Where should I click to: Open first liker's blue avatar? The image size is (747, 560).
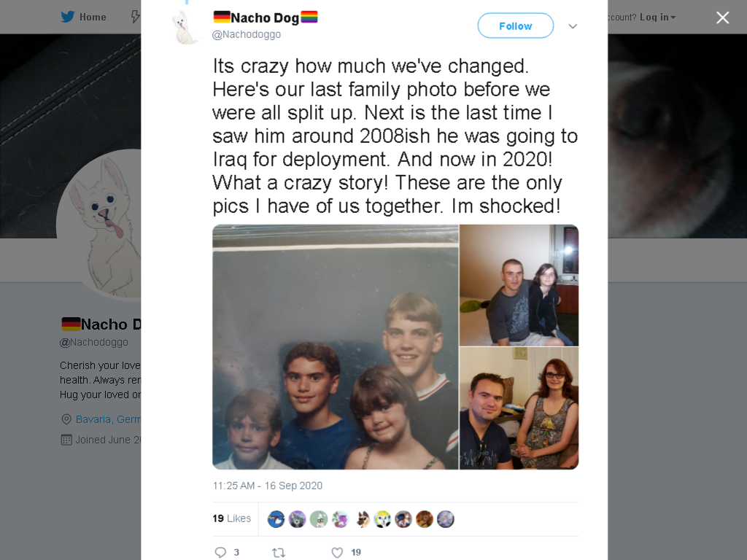coord(276,519)
